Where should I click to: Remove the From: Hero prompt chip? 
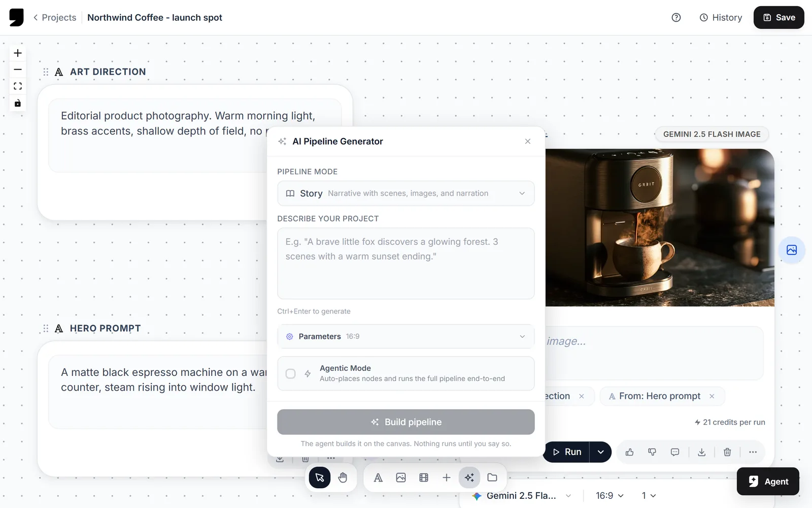click(x=712, y=396)
